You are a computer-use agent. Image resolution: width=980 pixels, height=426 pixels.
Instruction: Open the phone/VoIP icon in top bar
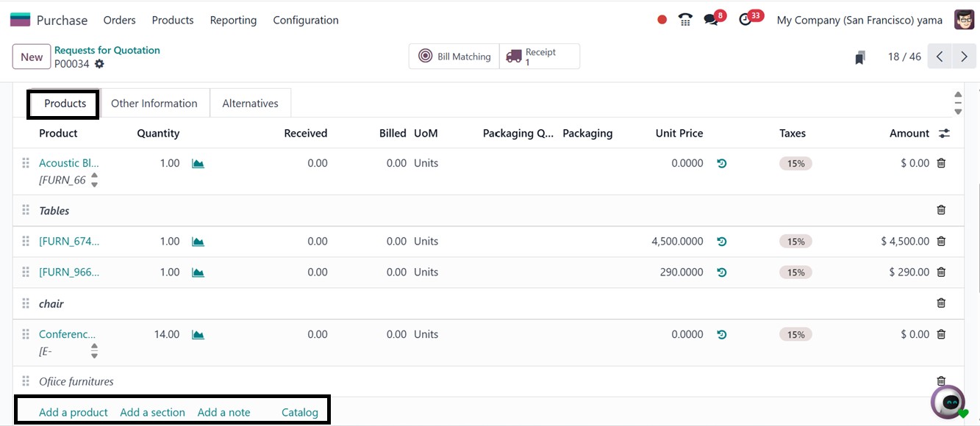[685, 20]
